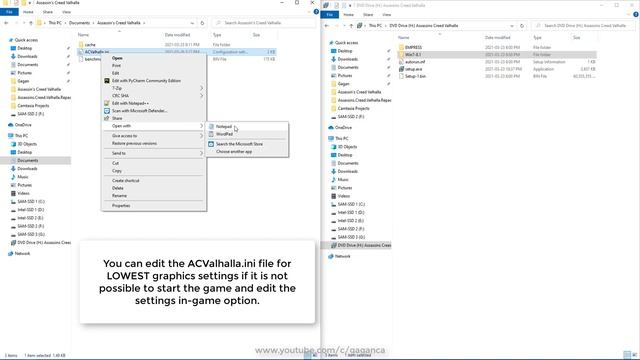This screenshot has height=360, width=640.
Task: Choose Rename in the context menu
Action: point(119,196)
